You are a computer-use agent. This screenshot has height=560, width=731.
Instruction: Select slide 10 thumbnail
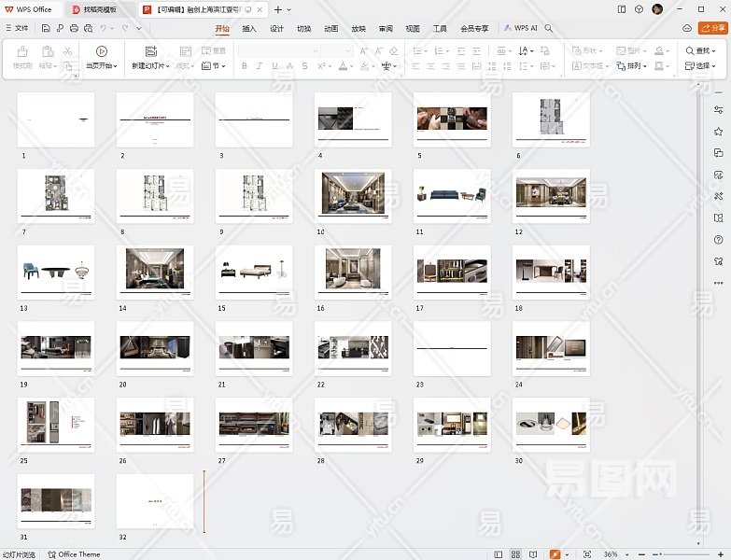pyautogui.click(x=353, y=194)
